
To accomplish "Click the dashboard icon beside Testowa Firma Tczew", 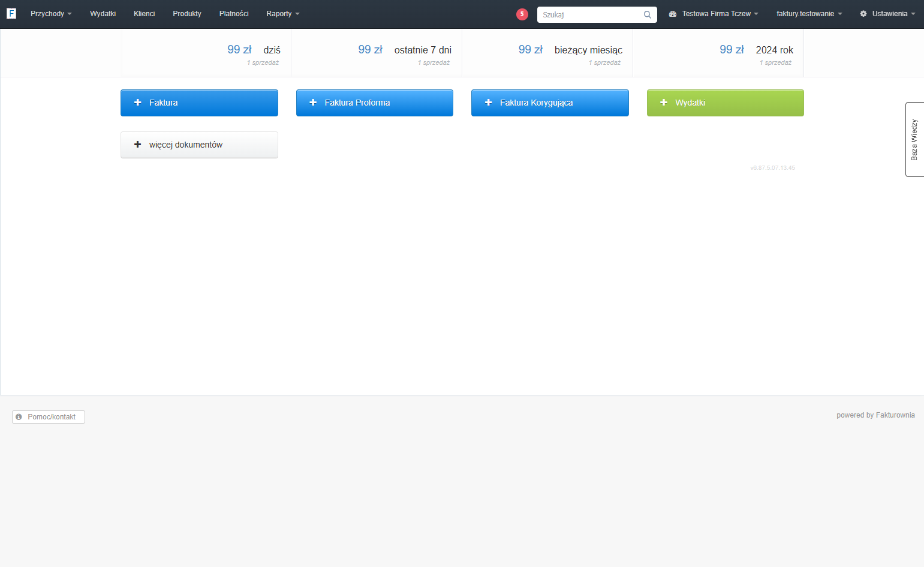I will tap(673, 14).
